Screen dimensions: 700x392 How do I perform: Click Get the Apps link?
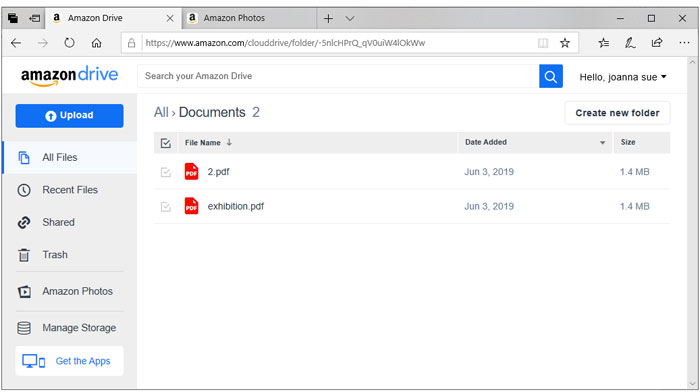(x=69, y=361)
